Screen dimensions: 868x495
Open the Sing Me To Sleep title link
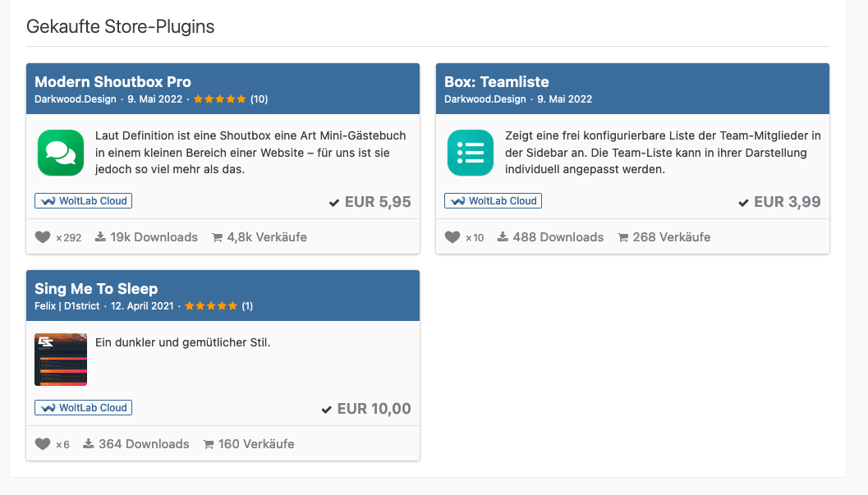[96, 288]
